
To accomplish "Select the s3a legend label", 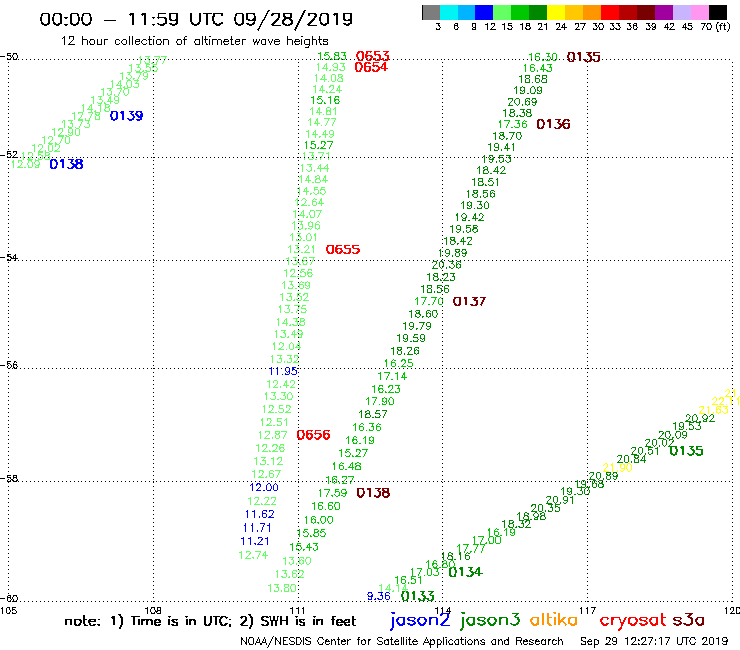I will click(689, 620).
